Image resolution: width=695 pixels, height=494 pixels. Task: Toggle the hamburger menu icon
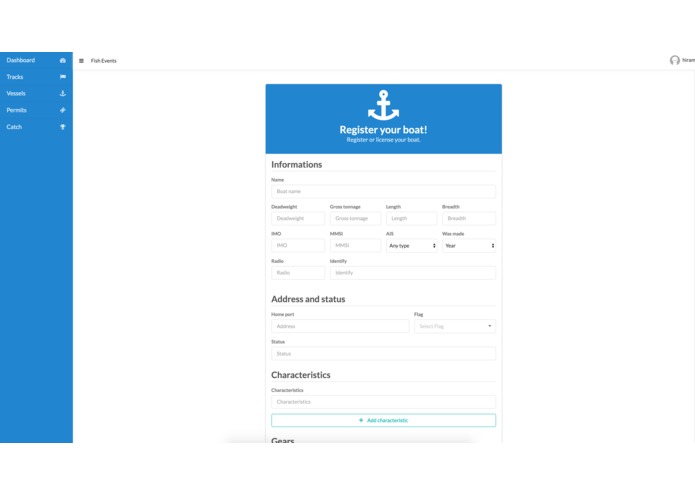(81, 61)
